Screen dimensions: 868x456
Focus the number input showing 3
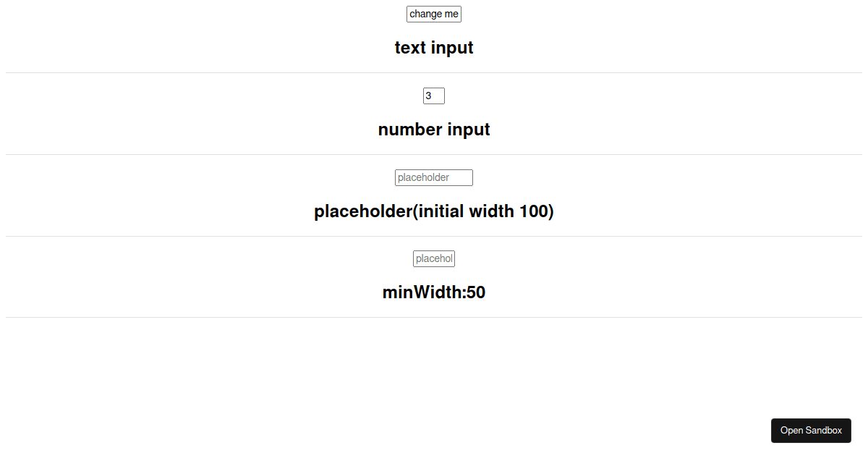coord(433,96)
